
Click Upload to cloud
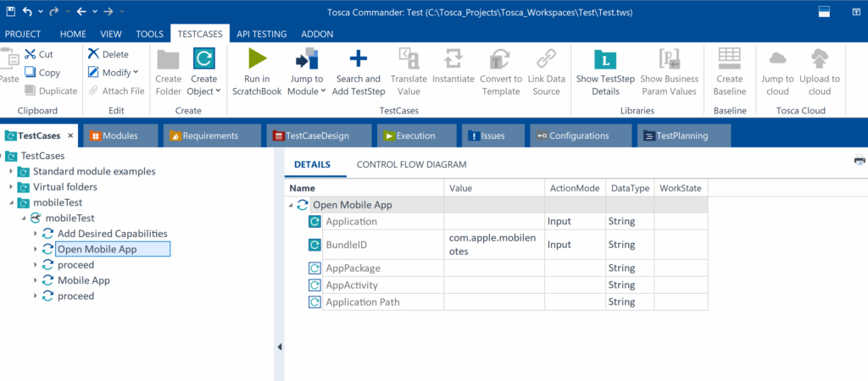(x=820, y=72)
